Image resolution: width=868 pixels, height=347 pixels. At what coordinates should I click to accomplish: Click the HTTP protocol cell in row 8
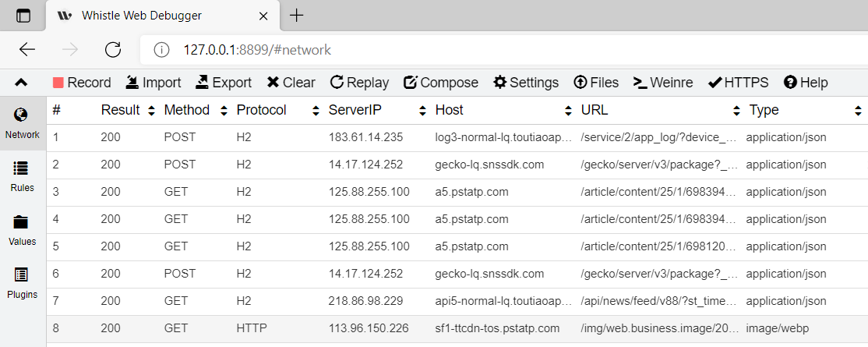click(252, 328)
